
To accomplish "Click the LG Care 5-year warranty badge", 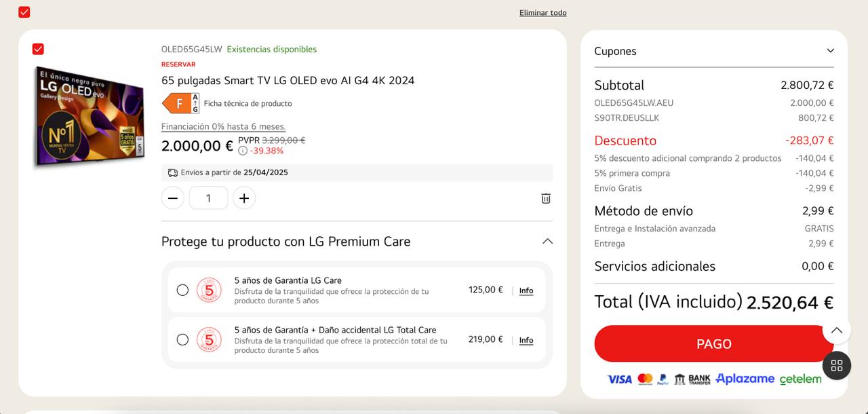I will tap(209, 290).
